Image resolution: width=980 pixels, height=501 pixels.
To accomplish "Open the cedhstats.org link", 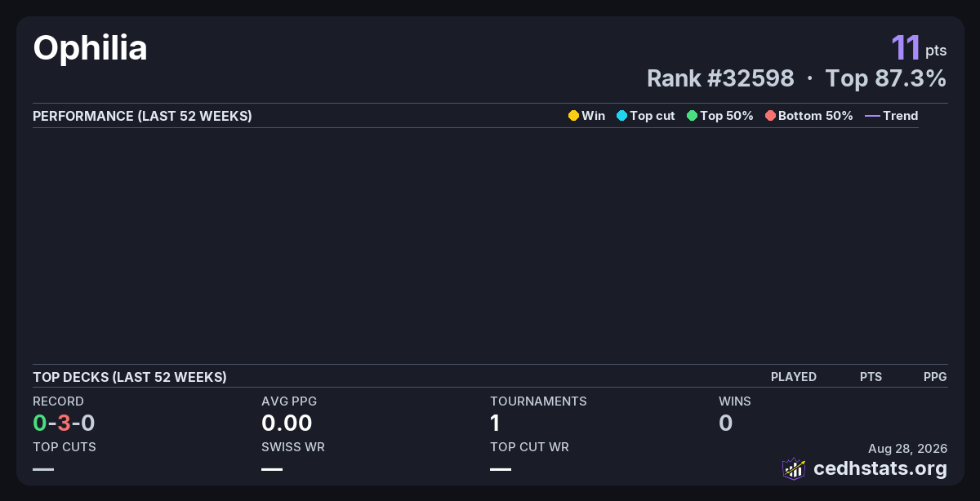I will click(x=880, y=468).
